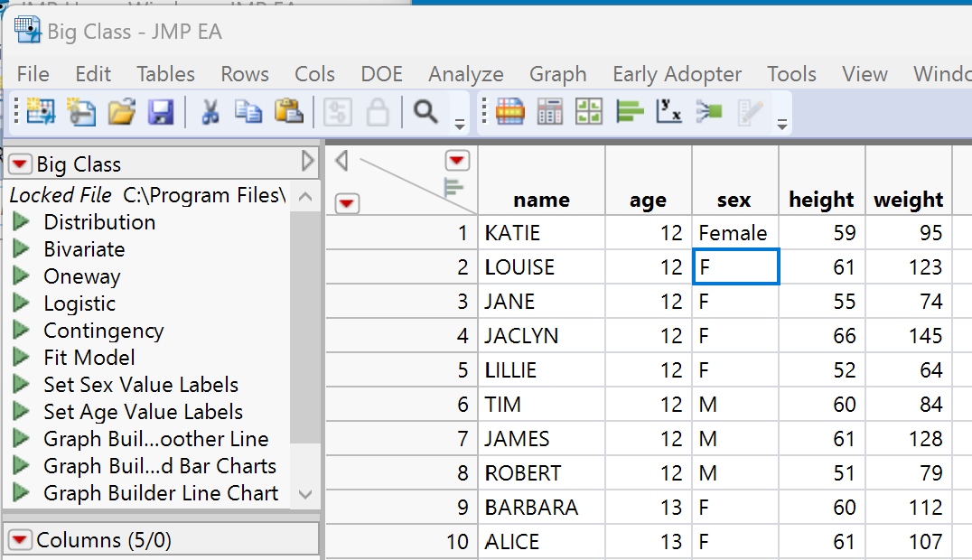972x560 pixels.
Task: Launch the Distribution bar chart icon
Action: point(629,112)
